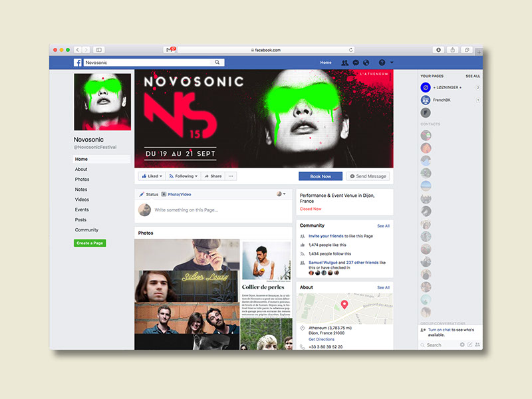Open chat settings gear icon
This screenshot has height=399, width=532.
pyautogui.click(x=462, y=345)
